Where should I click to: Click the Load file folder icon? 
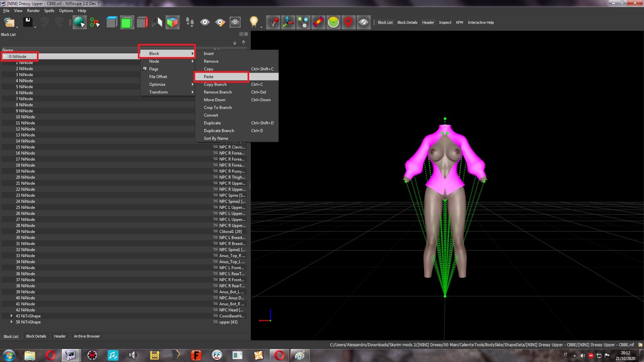click(9, 22)
